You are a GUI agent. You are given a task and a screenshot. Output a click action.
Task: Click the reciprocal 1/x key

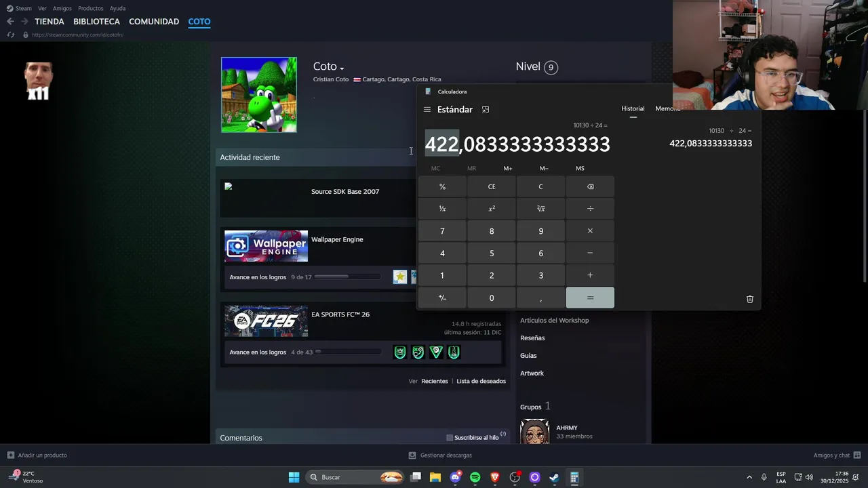pos(442,209)
